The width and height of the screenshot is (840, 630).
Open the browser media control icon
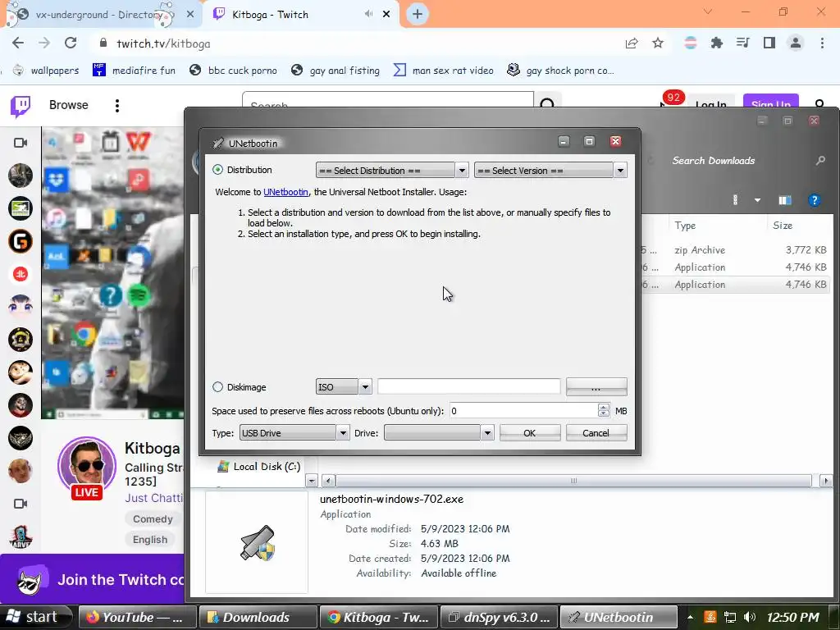pos(742,43)
